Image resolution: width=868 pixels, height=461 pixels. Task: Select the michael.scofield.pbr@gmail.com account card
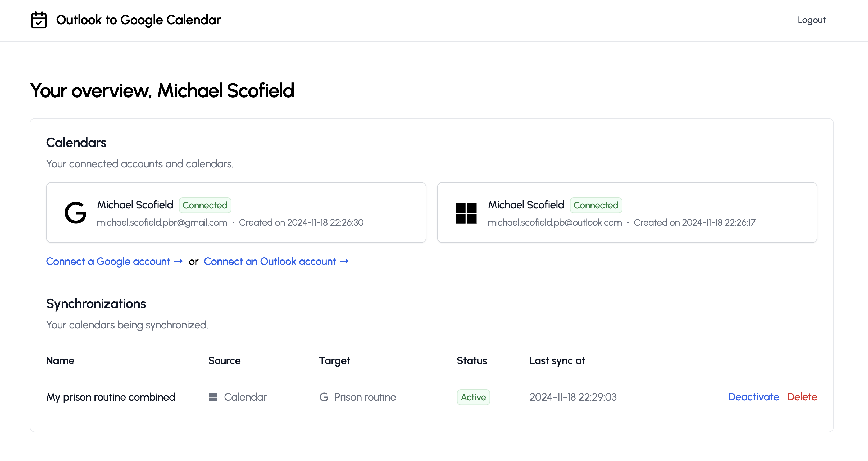(x=236, y=213)
